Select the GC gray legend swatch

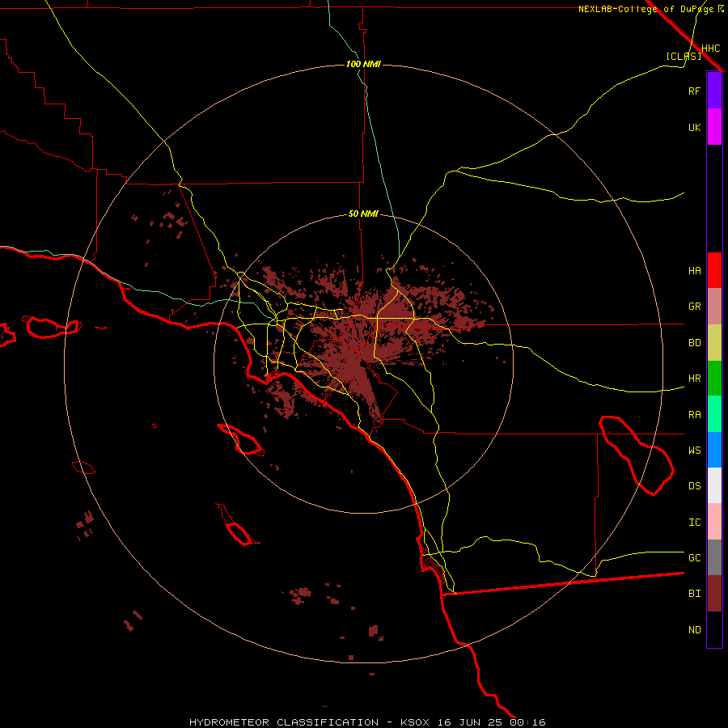point(714,557)
